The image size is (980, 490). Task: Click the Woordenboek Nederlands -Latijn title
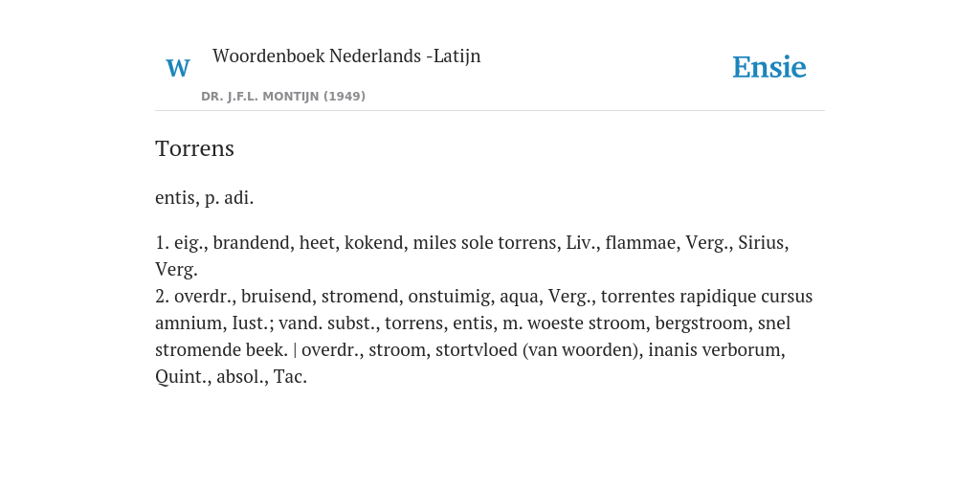[346, 56]
